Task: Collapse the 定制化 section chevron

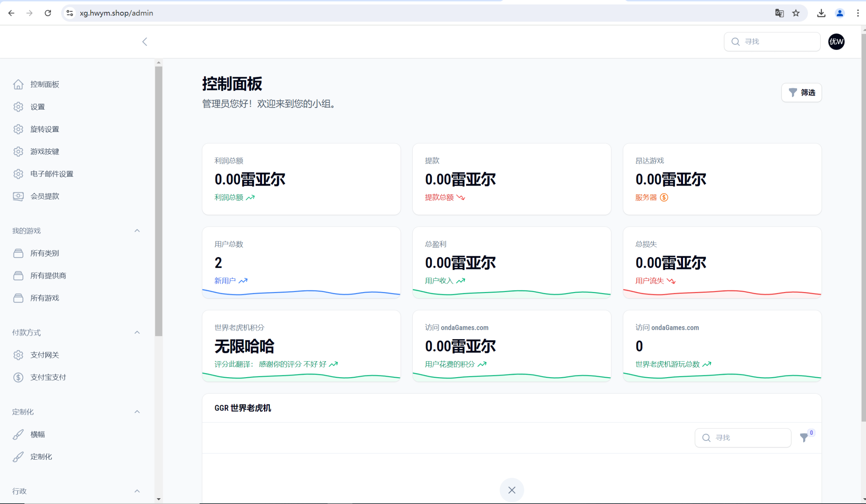Action: pyautogui.click(x=137, y=412)
